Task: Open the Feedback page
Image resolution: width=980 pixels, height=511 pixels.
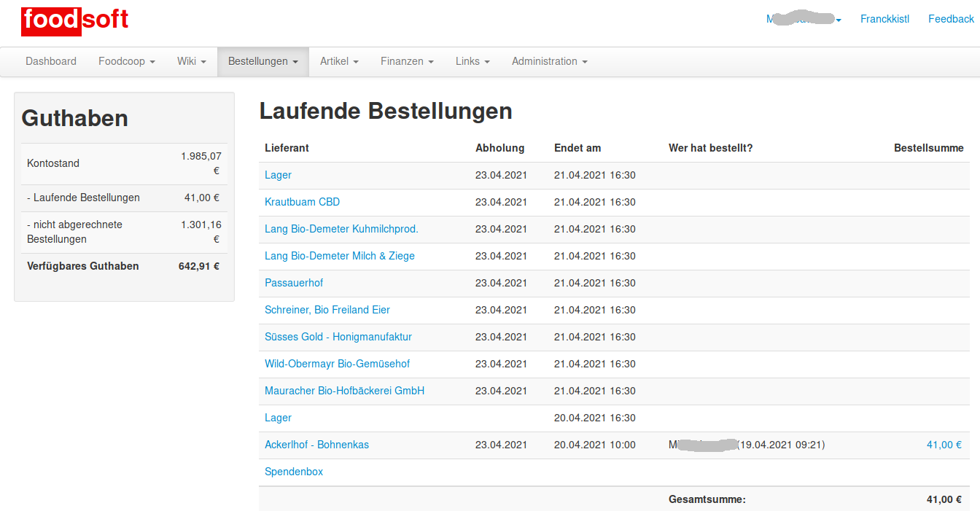Action: (x=951, y=19)
